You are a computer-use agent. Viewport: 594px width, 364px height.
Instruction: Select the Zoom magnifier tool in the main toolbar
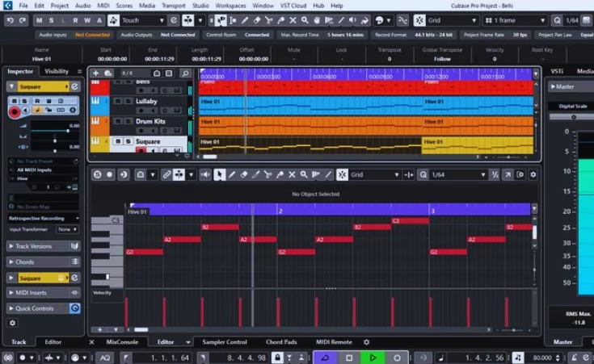tap(305, 20)
